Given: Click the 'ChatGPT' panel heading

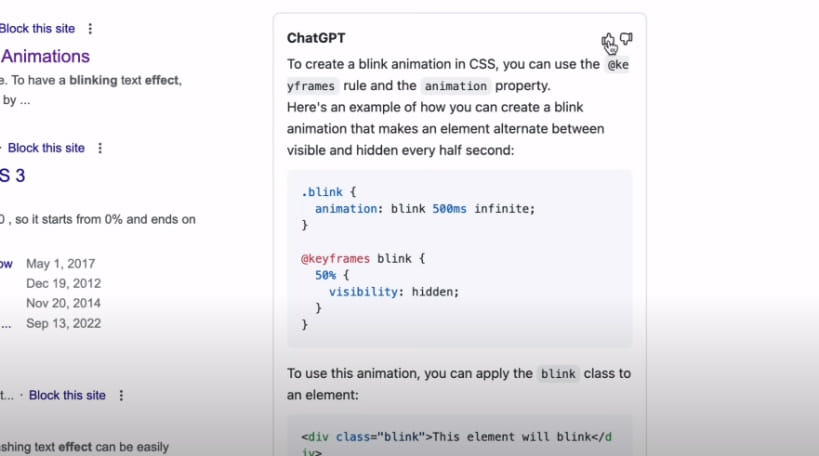Looking at the screenshot, I should point(316,38).
